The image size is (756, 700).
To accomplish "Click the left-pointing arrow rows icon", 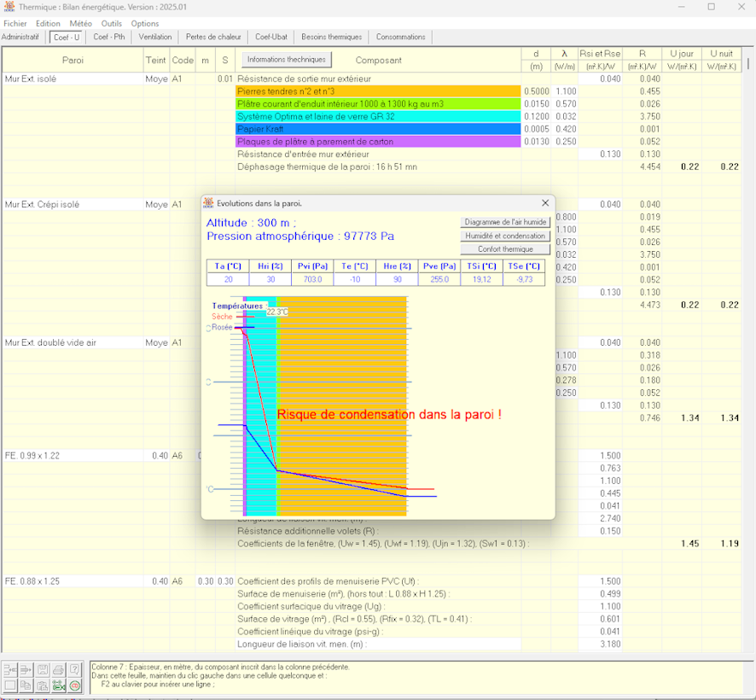I will [x=10, y=670].
